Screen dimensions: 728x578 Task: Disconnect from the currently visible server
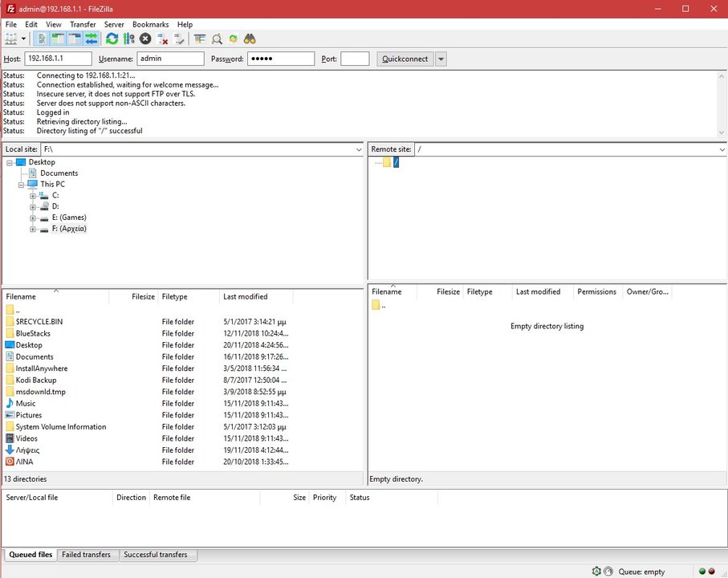tap(163, 39)
